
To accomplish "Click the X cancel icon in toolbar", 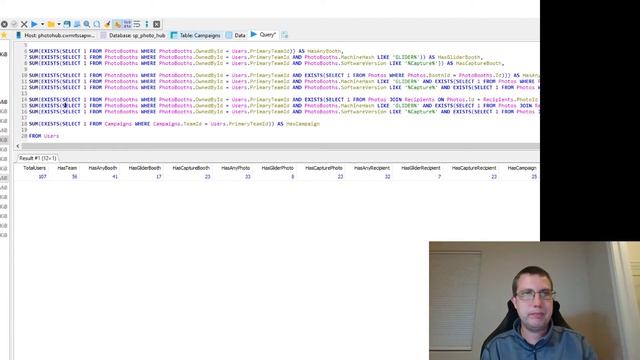I will [x=24, y=24].
